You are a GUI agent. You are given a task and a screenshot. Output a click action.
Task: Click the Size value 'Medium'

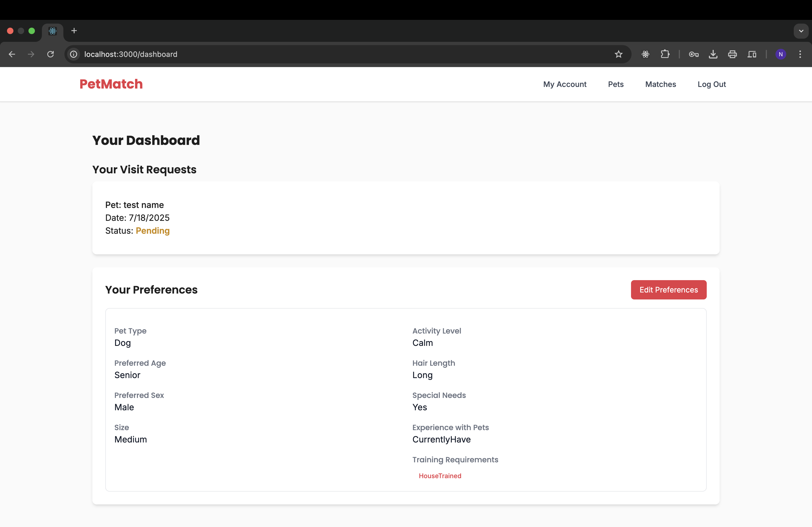point(131,440)
